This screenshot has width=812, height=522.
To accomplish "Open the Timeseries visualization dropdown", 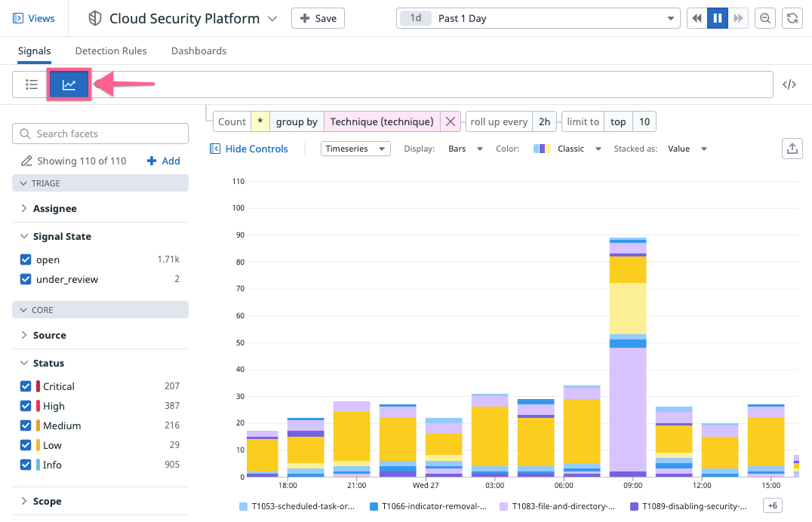I will (355, 149).
